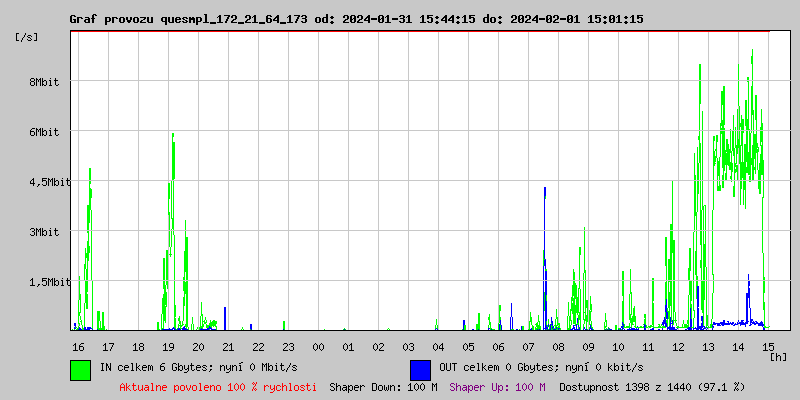Click the Dostupnost 1398 z 1440 text
Viewport: 800px width, 400px height.
[x=652, y=387]
